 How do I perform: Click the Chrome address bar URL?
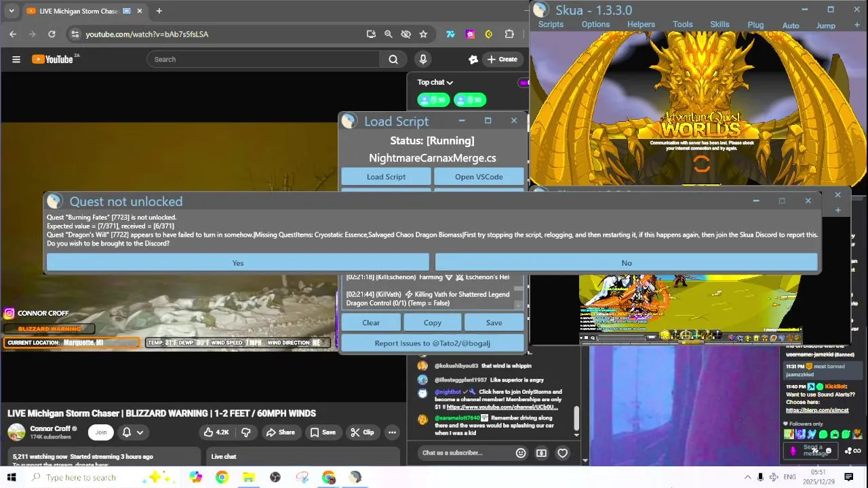146,34
